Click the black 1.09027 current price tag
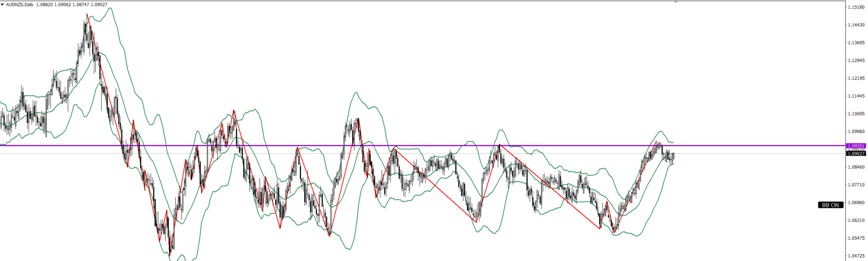The width and height of the screenshot is (868, 261). (856, 154)
